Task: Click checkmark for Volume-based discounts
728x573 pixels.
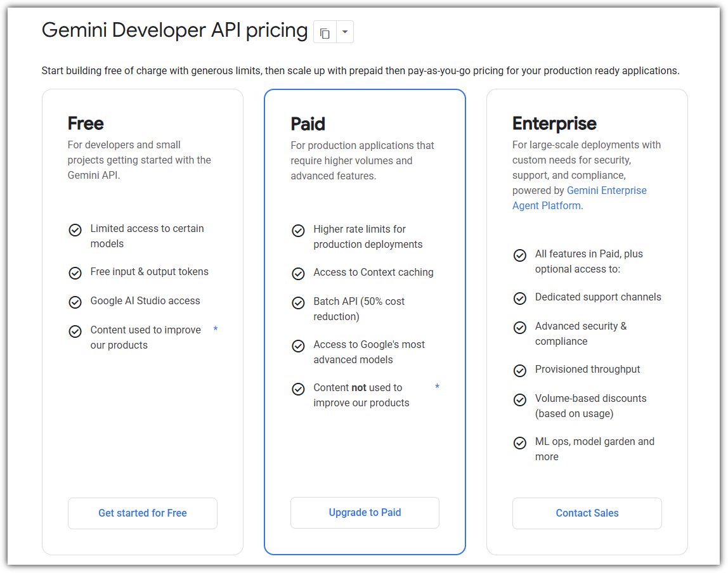Action: (x=520, y=399)
